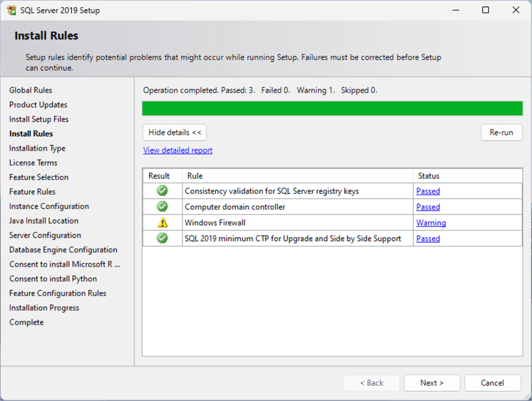Select Feature Configuration Rules step
Viewport: 532px width, 401px height.
[x=58, y=293]
